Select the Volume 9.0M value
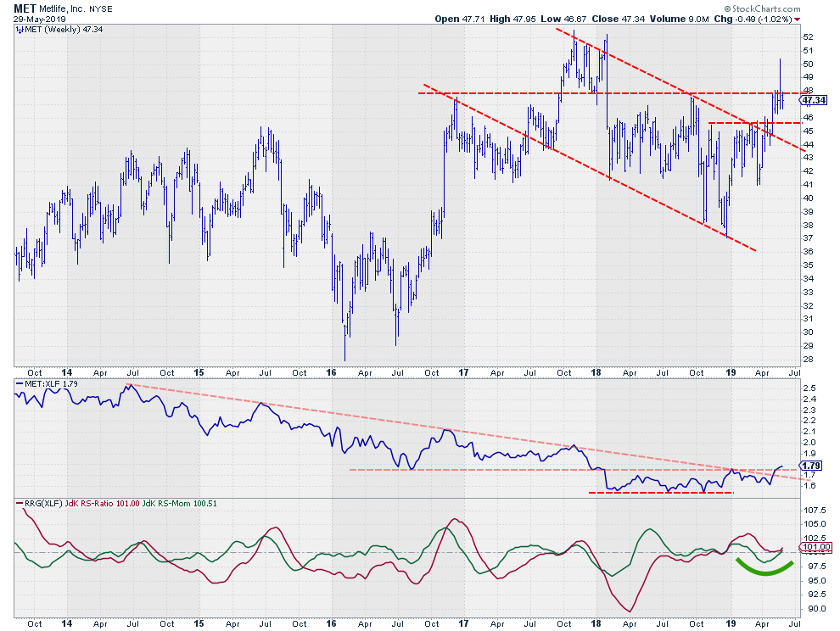This screenshot has width=840, height=631. 680,19
